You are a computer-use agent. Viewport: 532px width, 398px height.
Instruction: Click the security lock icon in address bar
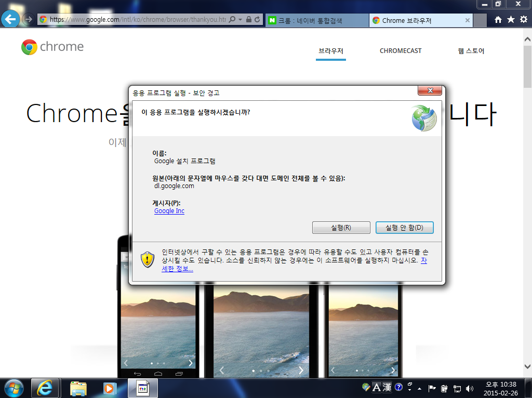click(249, 19)
